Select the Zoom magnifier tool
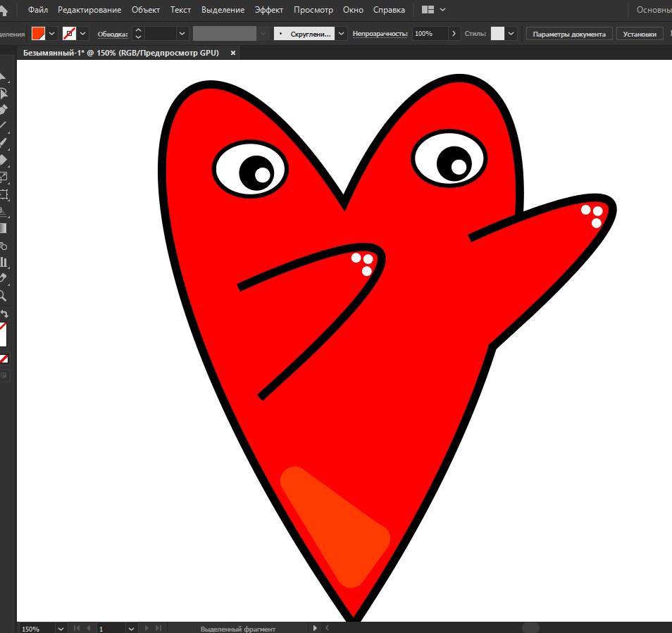 (x=3, y=296)
